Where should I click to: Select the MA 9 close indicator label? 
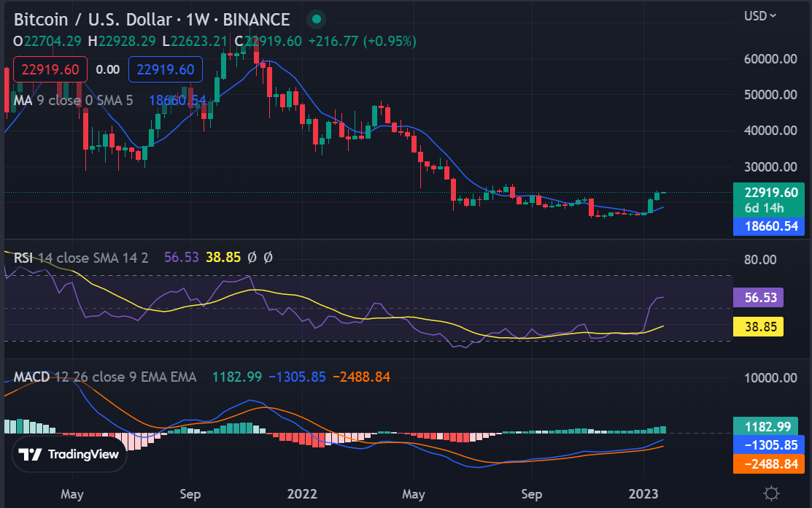pyautogui.click(x=73, y=101)
